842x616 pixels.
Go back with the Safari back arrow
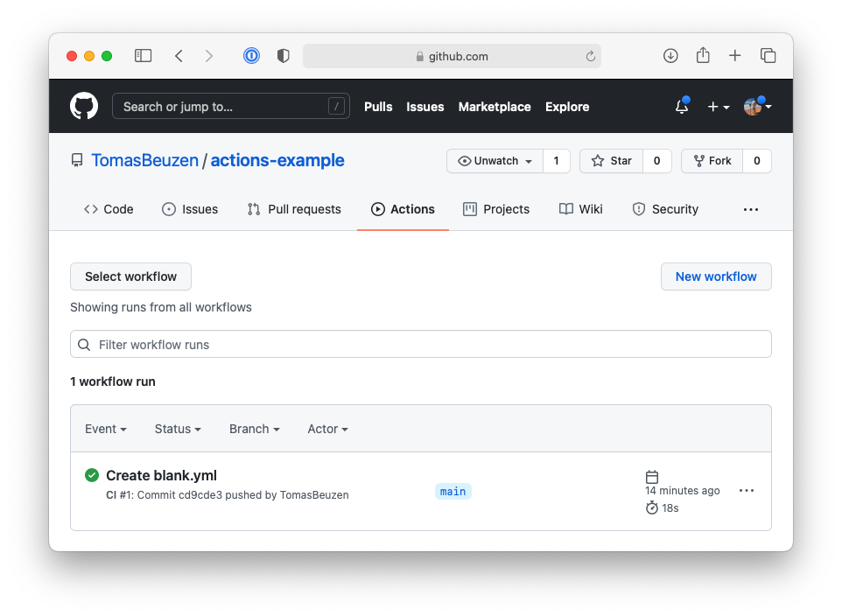tap(179, 56)
